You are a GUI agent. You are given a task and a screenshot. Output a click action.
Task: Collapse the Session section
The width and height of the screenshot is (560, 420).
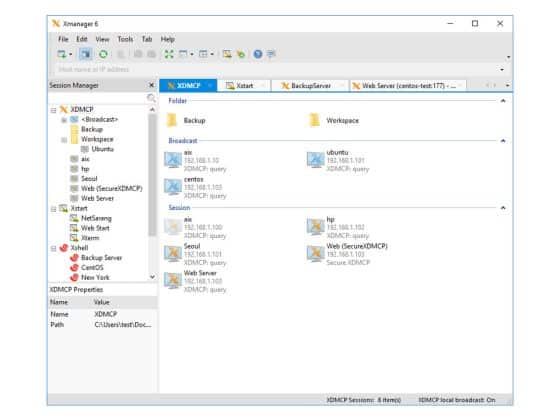[503, 208]
